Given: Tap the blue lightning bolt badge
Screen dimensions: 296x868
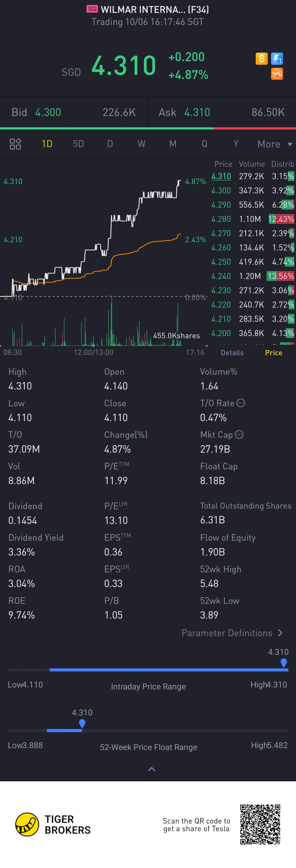Looking at the screenshot, I should [277, 59].
